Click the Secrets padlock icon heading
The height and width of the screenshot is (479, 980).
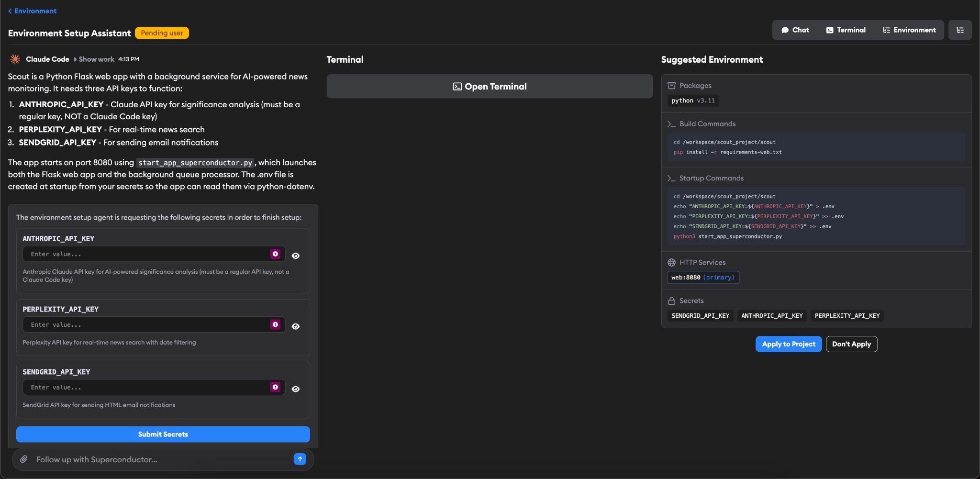coord(671,301)
